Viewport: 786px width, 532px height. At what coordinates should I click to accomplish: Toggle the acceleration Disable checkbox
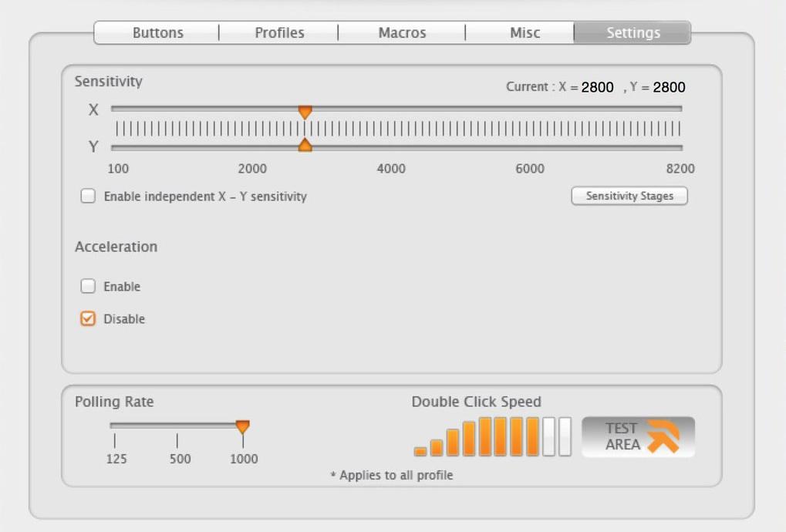tap(88, 319)
